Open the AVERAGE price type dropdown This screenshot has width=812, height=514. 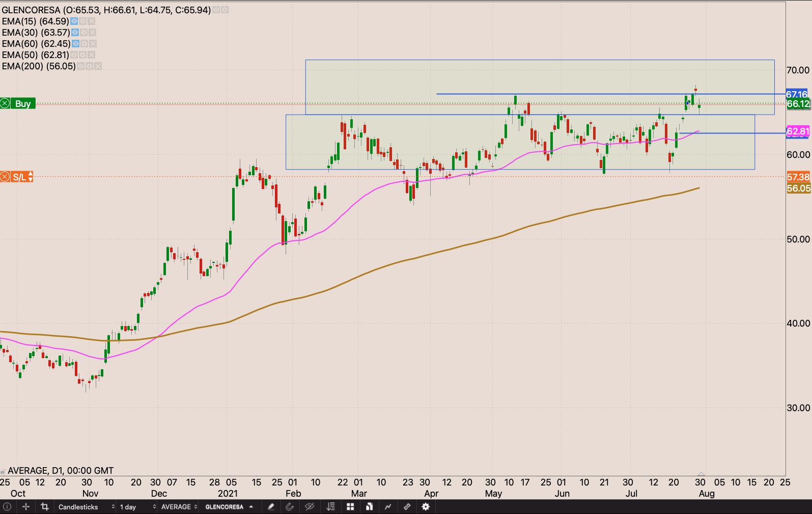coord(179,507)
